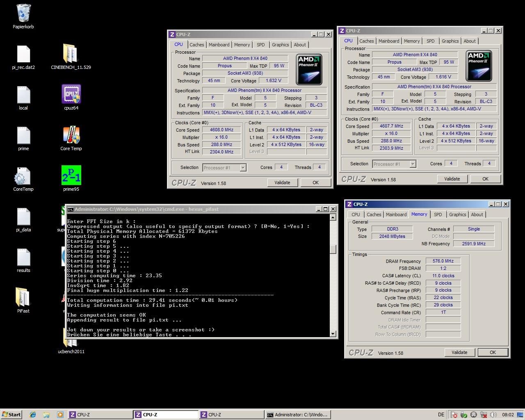The height and width of the screenshot is (420, 525).
Task: Click the cmd window scroll down arrow
Action: coord(333,334)
